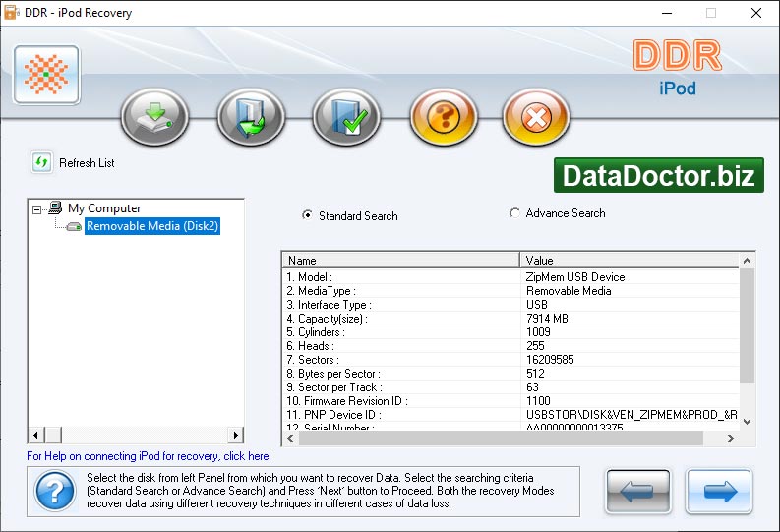Click the orange X exit toolbar icon

pyautogui.click(x=536, y=118)
